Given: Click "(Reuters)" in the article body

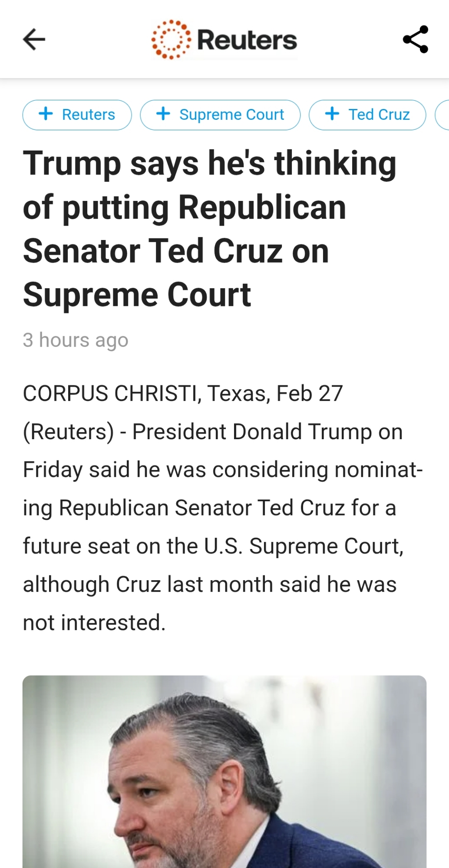Looking at the screenshot, I should point(68,432).
